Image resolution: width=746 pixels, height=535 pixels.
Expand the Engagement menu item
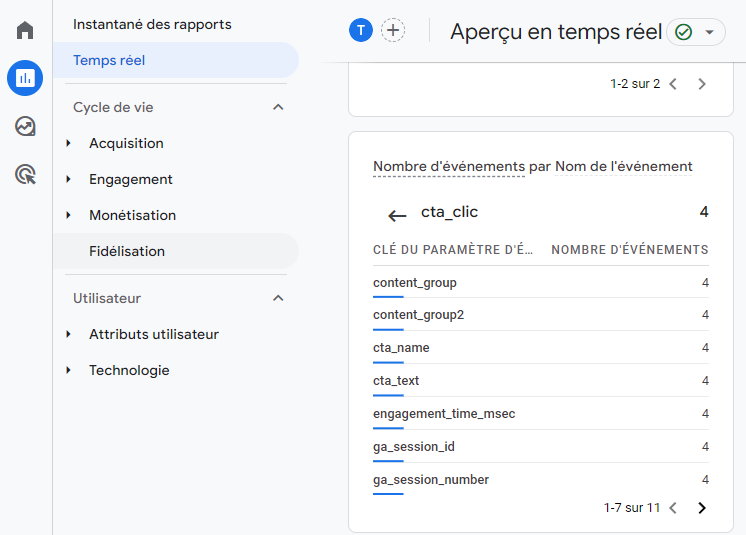click(130, 179)
